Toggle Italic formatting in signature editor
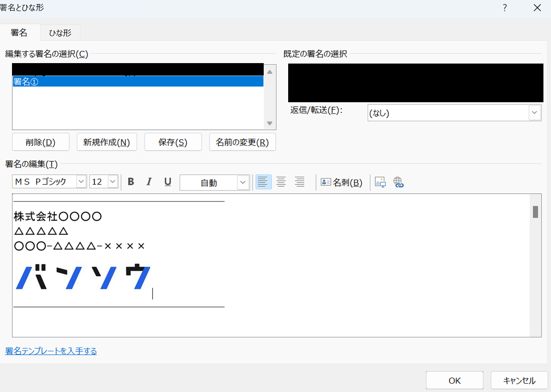 tap(149, 182)
